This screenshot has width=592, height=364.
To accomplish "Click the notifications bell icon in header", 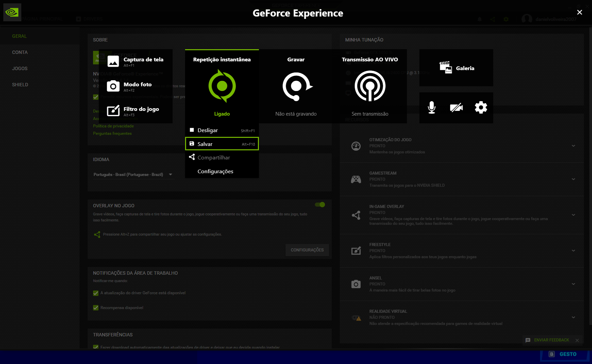I will 479,19.
